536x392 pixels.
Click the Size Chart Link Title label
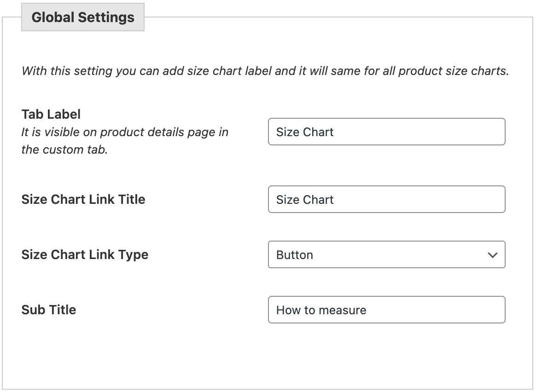(83, 199)
